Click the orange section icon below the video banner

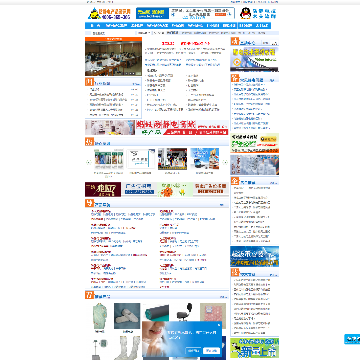235,79
